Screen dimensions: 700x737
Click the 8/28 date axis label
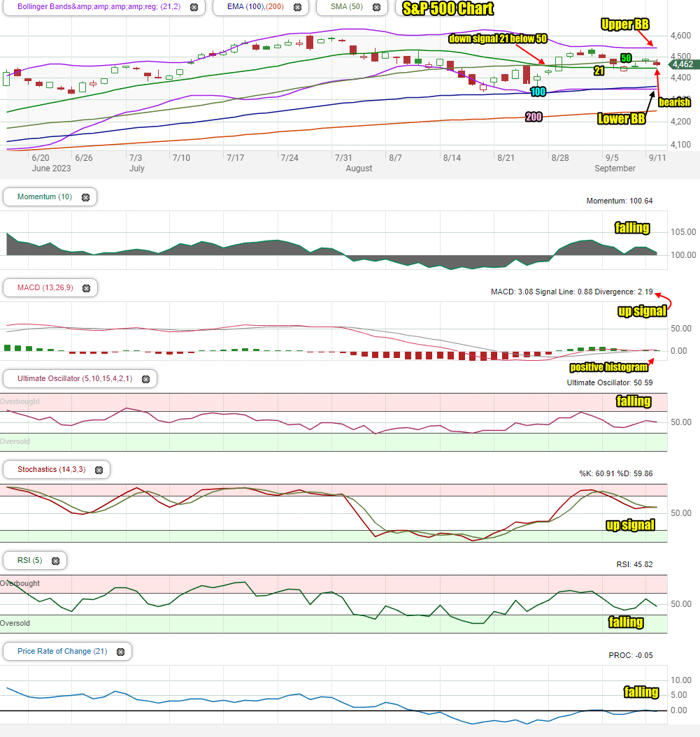(x=560, y=158)
